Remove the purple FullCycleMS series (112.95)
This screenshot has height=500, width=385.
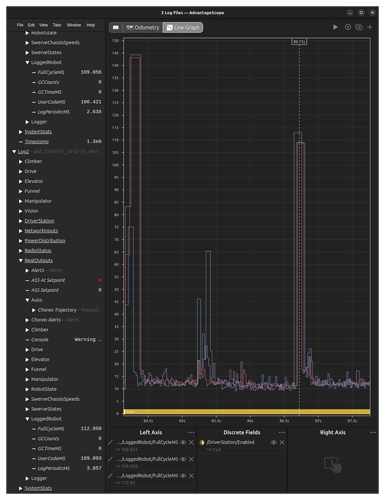click(191, 476)
